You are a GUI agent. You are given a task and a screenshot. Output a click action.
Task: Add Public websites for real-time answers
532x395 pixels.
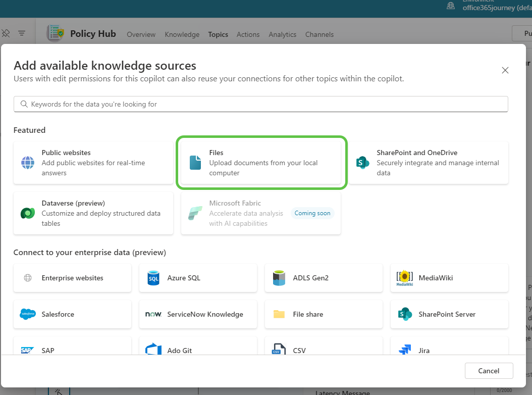[x=93, y=163]
